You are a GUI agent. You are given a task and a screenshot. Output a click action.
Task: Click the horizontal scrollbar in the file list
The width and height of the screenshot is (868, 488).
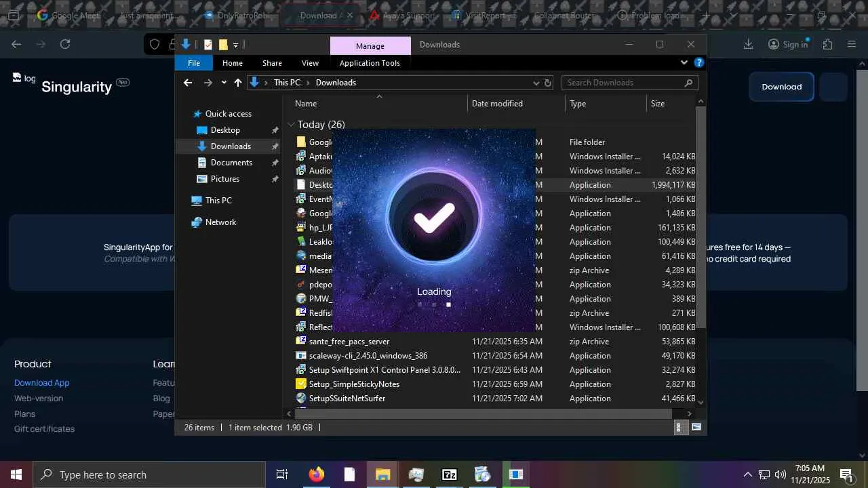click(x=482, y=413)
